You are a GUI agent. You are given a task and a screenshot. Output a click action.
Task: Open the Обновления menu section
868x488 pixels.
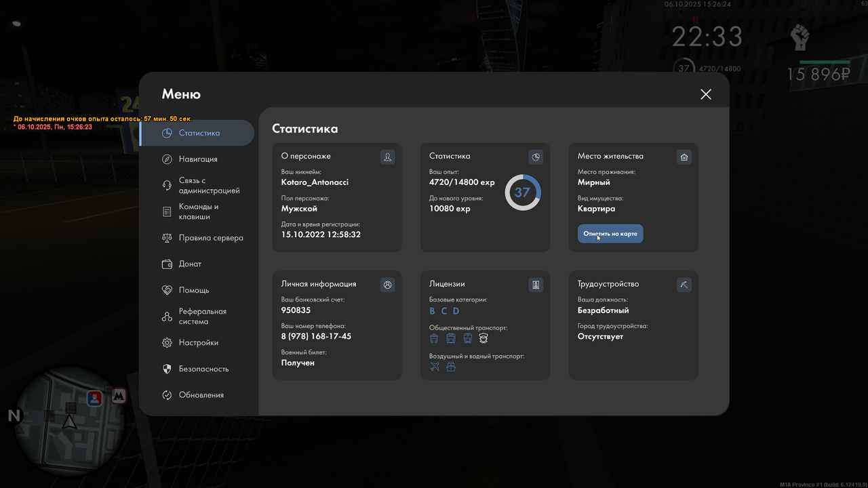click(x=197, y=395)
